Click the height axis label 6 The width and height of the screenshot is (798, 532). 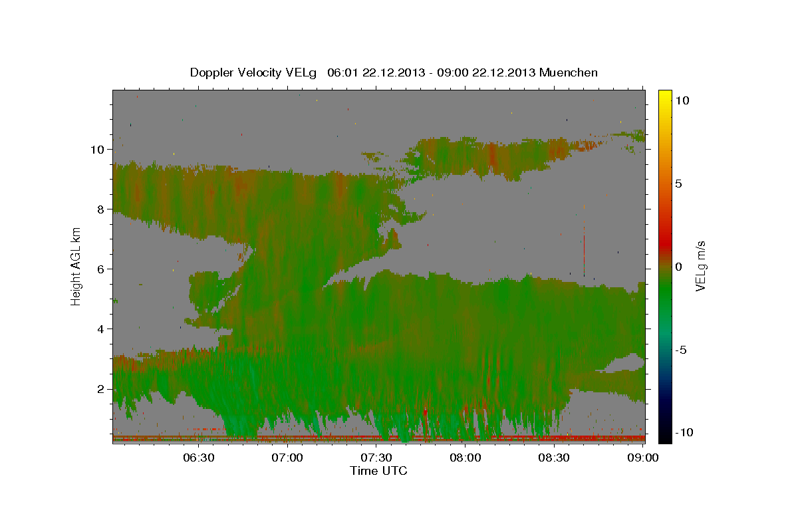pyautogui.click(x=102, y=269)
